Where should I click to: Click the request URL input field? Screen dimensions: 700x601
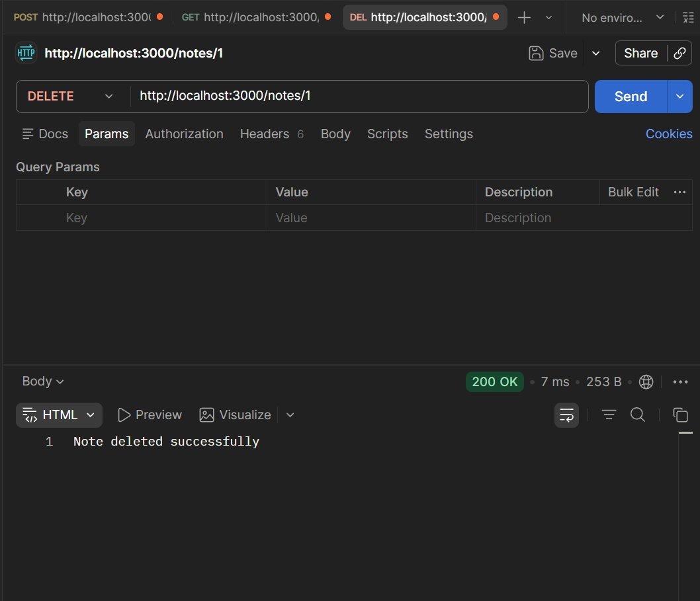pyautogui.click(x=359, y=97)
